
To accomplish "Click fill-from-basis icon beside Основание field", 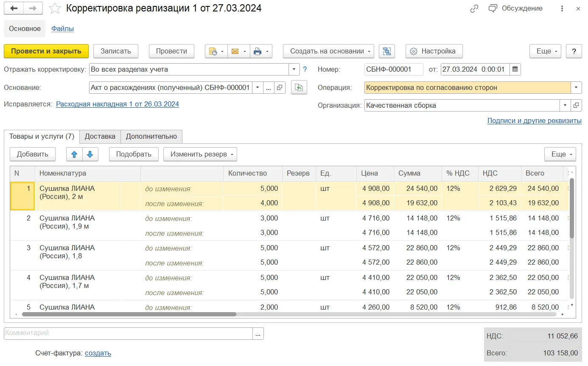I will click(x=299, y=87).
